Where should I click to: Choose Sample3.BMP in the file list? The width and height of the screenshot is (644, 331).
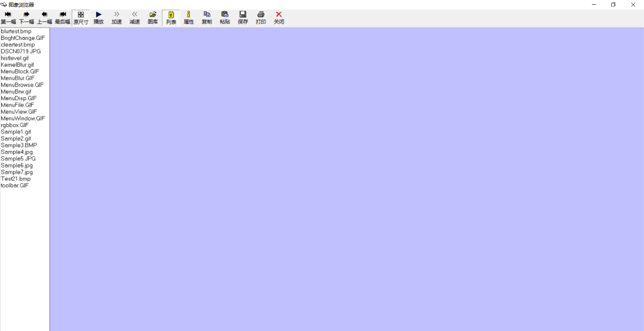[x=18, y=145]
